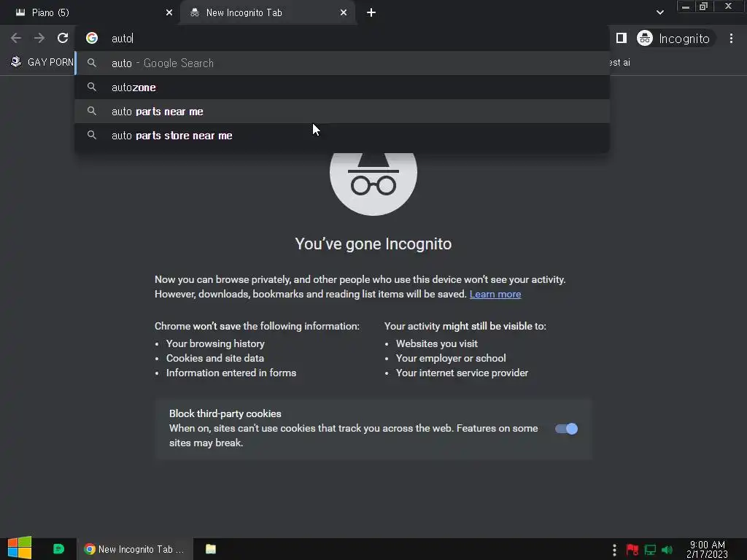Click Chrome New Incognito Tab taskbar button
This screenshot has height=560, width=747.
click(134, 549)
